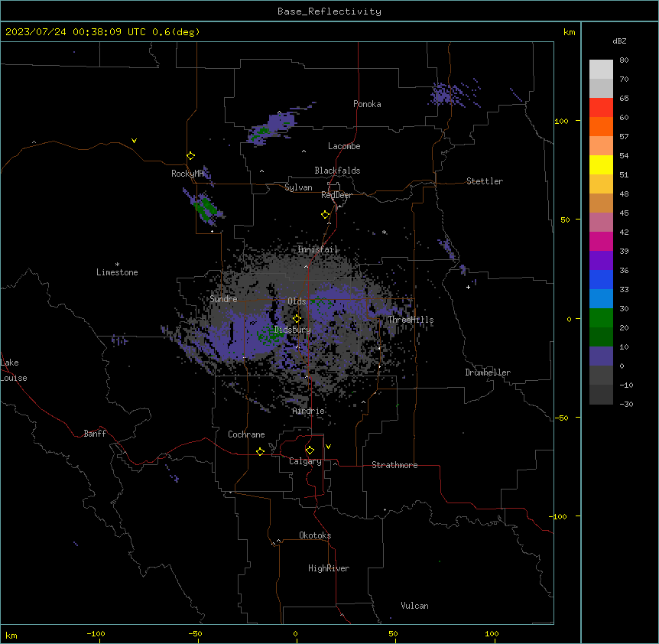Pick the orange swatch between 60 and 57

pyautogui.click(x=601, y=126)
